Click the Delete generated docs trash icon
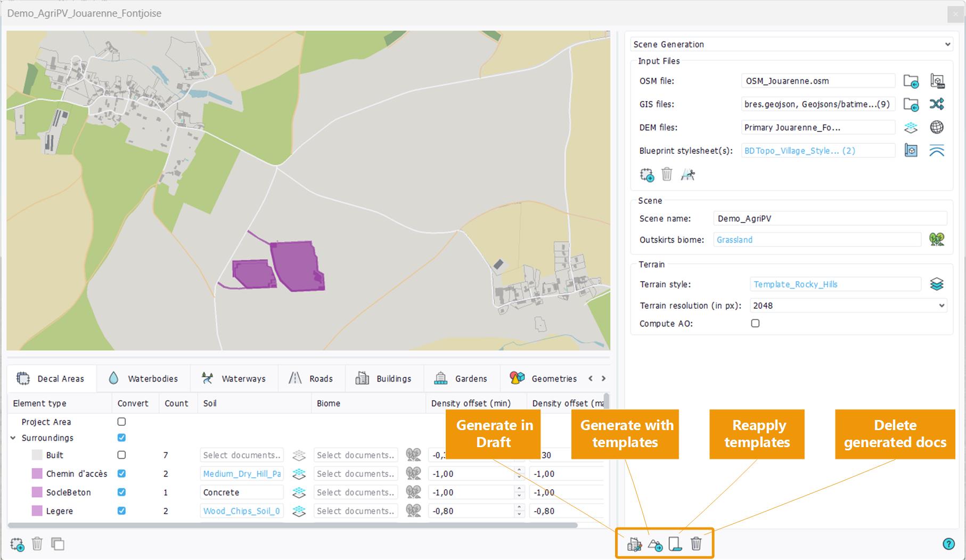 pos(696,543)
